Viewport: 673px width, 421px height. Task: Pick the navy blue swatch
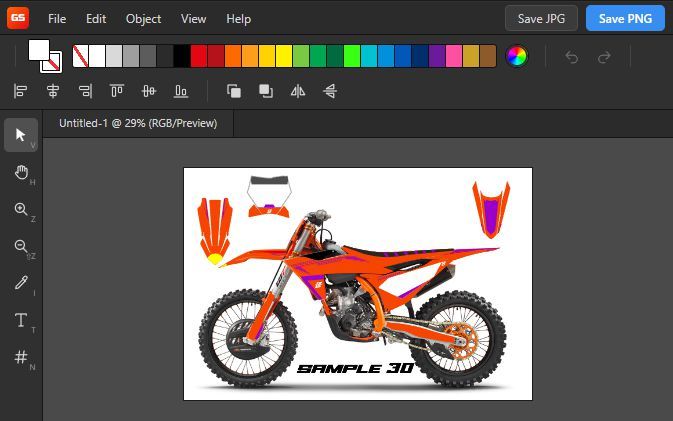420,56
